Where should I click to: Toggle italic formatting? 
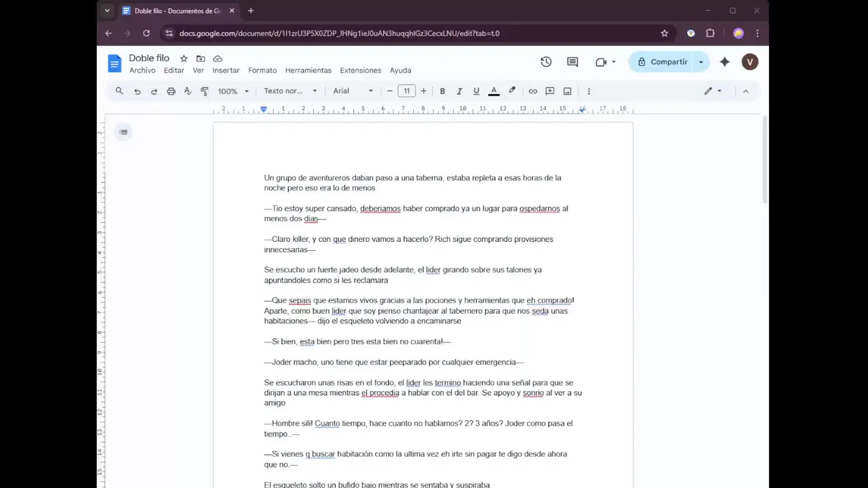click(x=459, y=91)
